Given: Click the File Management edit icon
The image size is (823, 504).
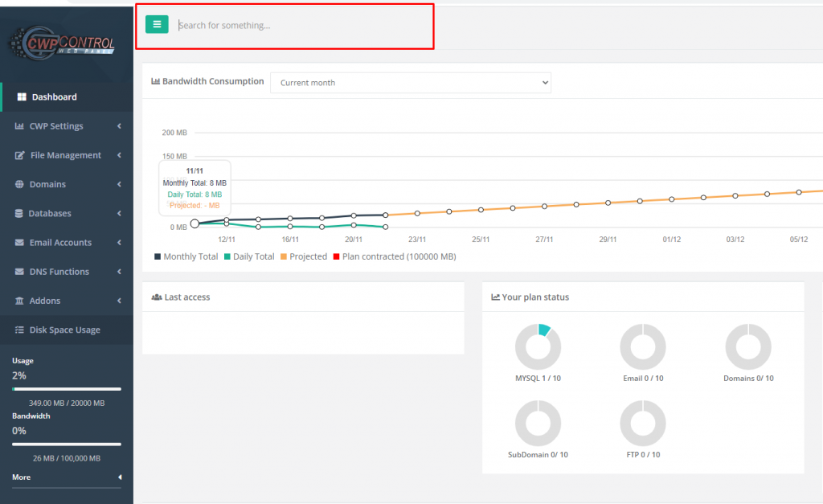Looking at the screenshot, I should 18,155.
